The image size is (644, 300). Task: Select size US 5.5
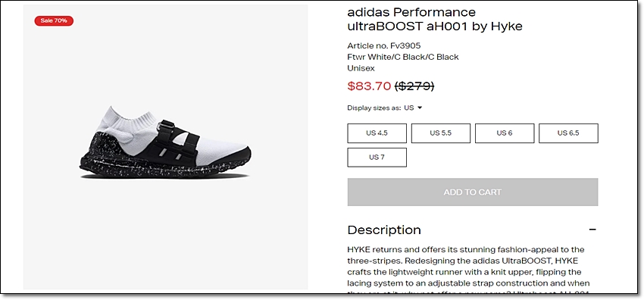tap(441, 133)
